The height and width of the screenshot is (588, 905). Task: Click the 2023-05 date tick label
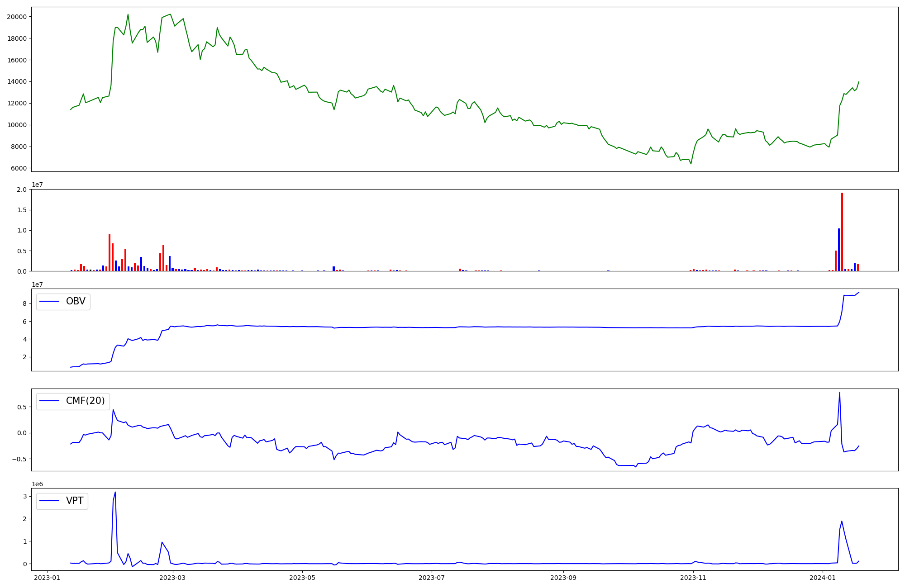[302, 578]
